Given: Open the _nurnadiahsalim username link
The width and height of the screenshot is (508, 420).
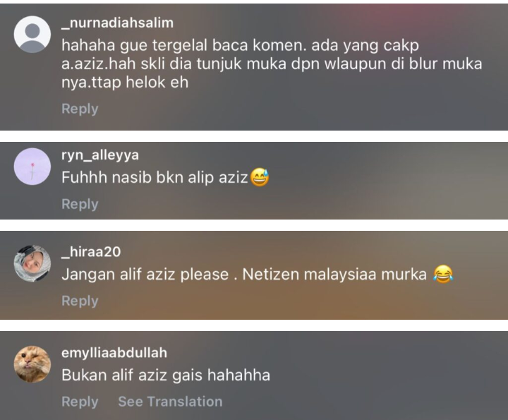Looking at the screenshot, I should pos(117,23).
